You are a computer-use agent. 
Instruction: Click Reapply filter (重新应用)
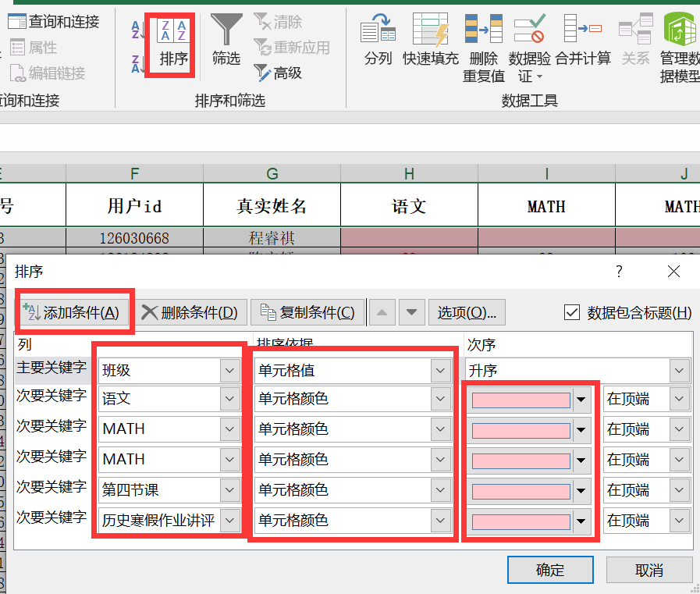[292, 48]
